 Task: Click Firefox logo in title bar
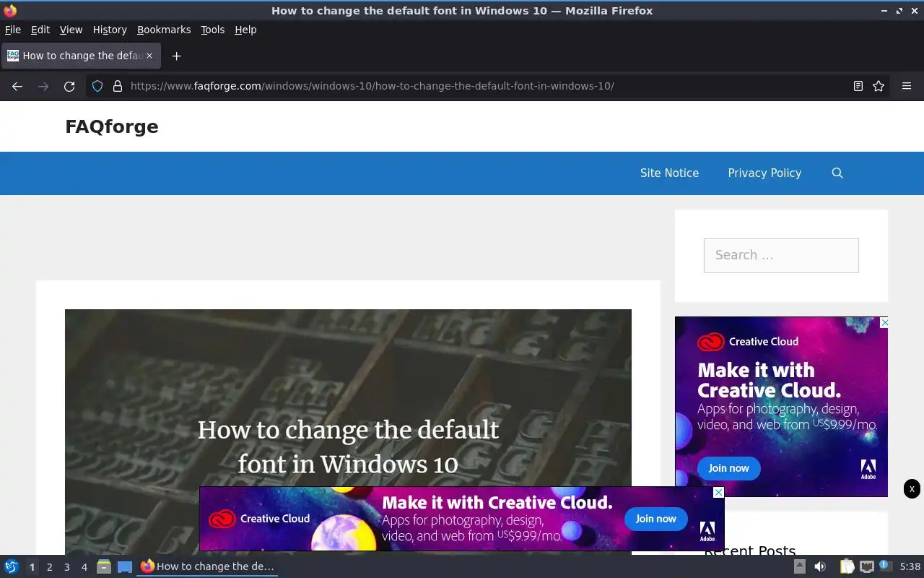pyautogui.click(x=10, y=11)
